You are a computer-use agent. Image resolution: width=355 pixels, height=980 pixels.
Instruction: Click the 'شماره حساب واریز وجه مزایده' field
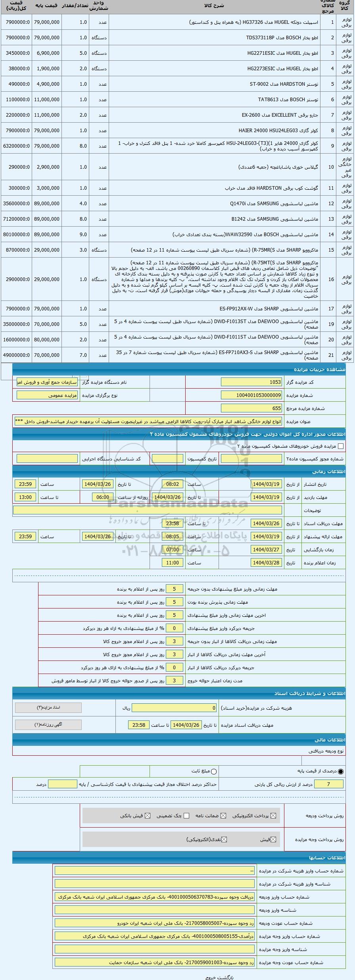(x=155, y=936)
